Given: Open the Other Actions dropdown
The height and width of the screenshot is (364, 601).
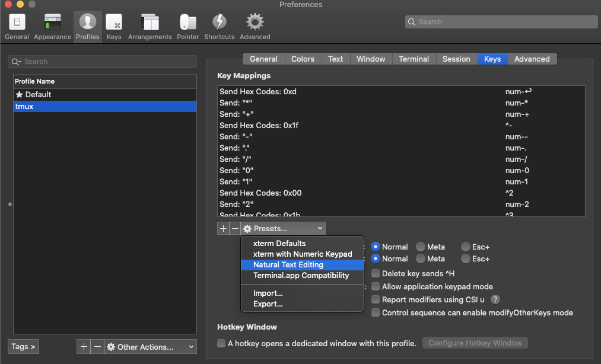Looking at the screenshot, I should (150, 347).
